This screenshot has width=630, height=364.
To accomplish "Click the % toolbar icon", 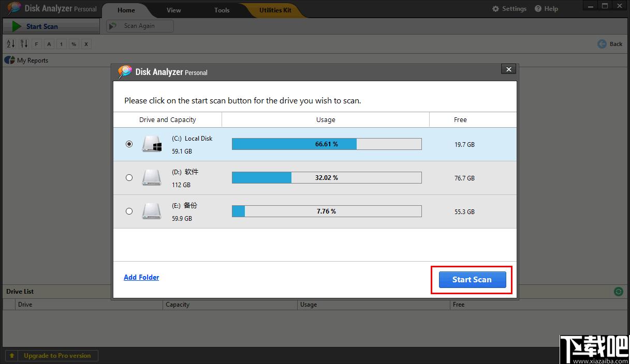I will 74,44.
